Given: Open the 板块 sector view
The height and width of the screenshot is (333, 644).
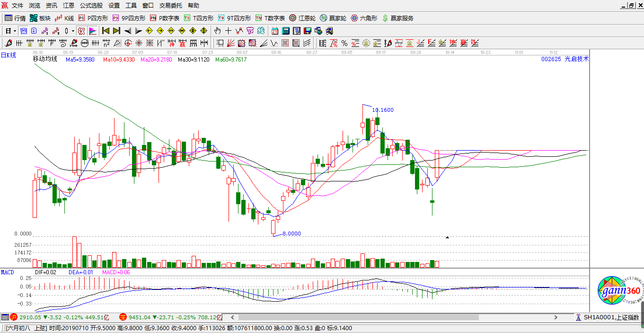Looking at the screenshot, I should pos(40,18).
